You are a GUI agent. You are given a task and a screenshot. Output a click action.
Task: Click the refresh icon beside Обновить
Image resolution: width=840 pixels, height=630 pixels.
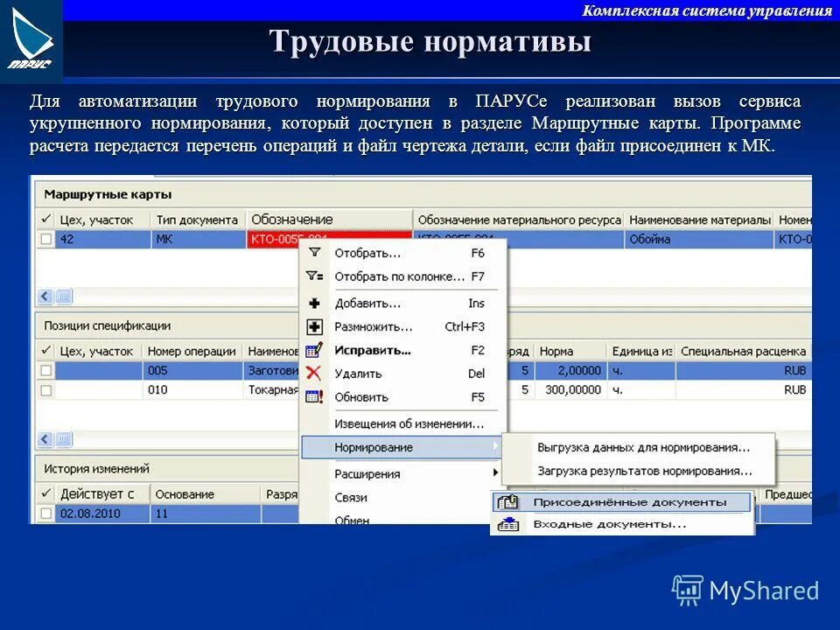click(x=314, y=397)
